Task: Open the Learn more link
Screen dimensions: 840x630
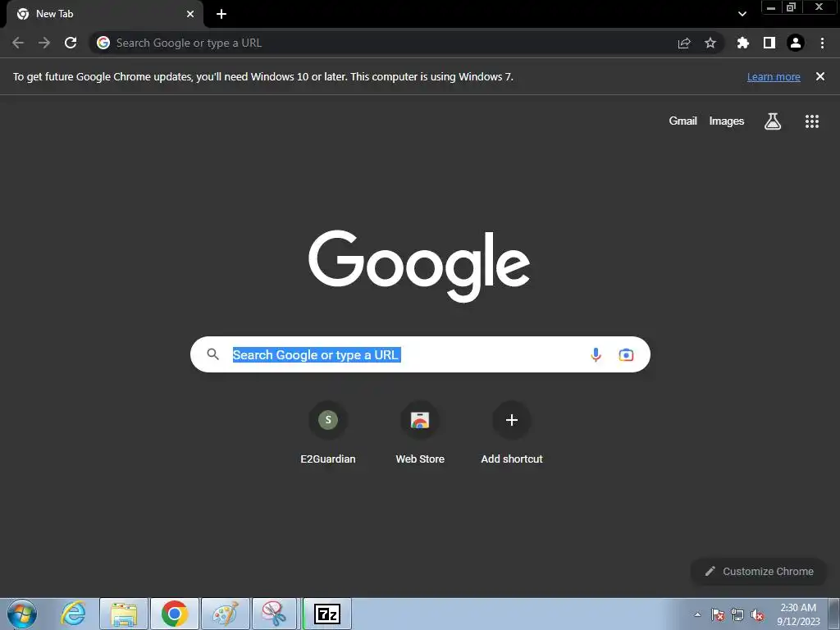Action: click(774, 76)
